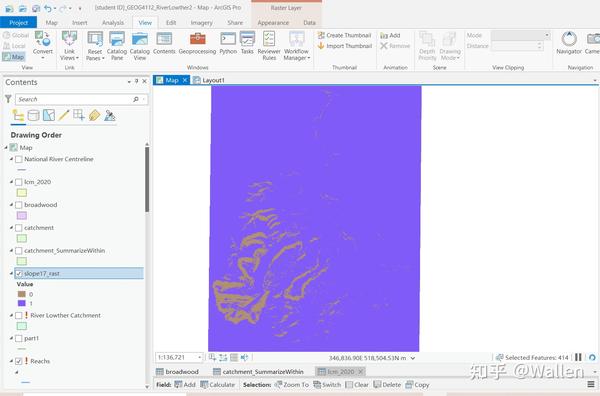Click Create Thumbnail button
Screen dimensions: 600x396
tap(344, 35)
